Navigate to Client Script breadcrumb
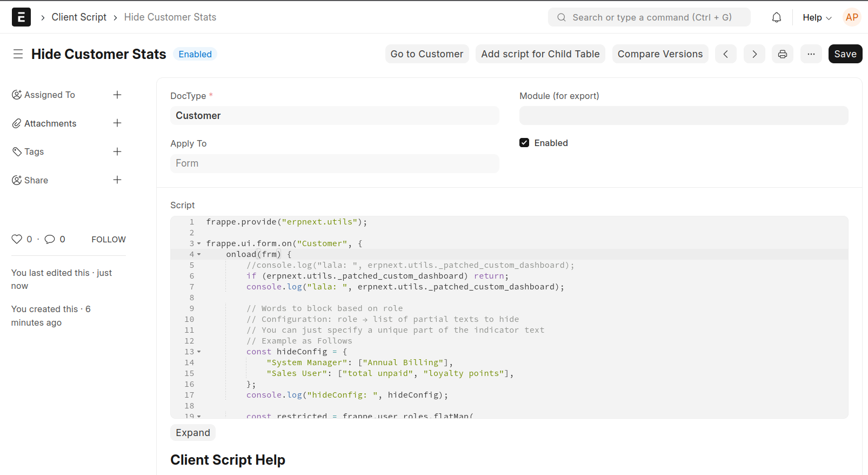 [x=79, y=17]
